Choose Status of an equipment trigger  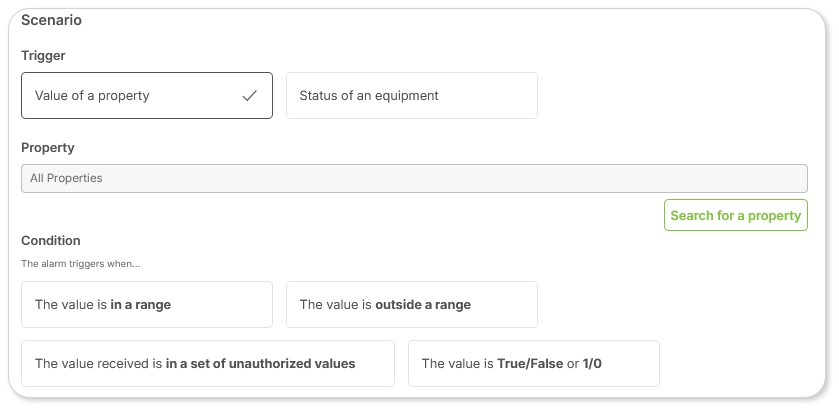coord(412,95)
